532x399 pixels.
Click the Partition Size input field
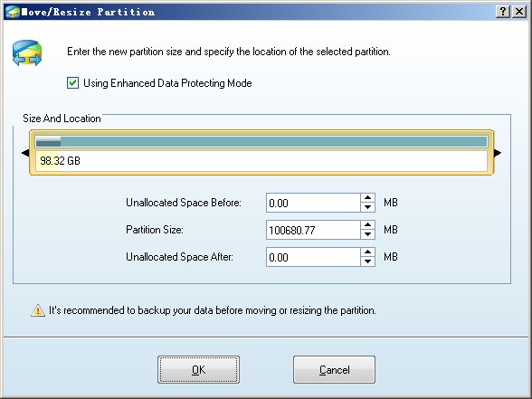[313, 230]
